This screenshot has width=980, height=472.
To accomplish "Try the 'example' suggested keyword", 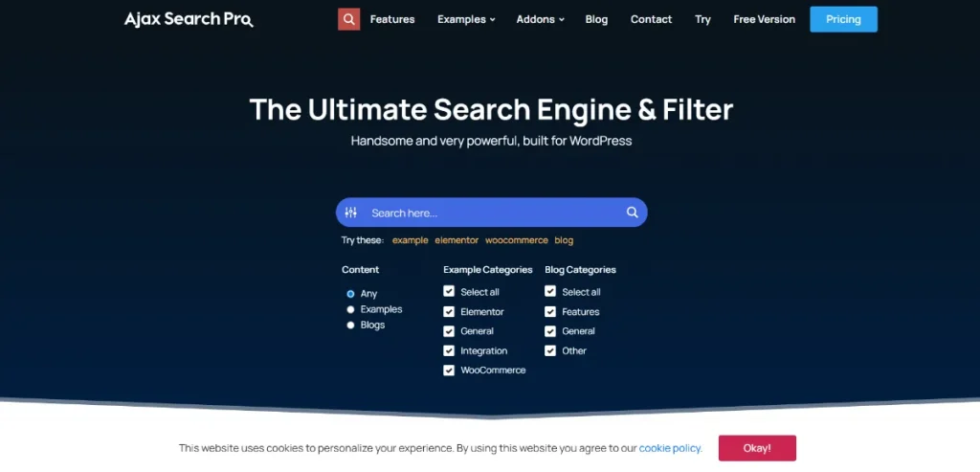I will coord(410,240).
